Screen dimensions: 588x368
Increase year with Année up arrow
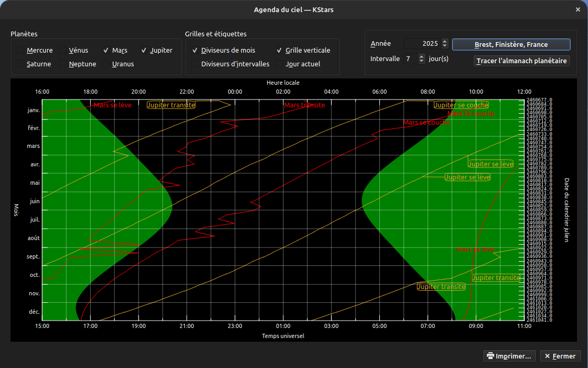click(x=445, y=42)
